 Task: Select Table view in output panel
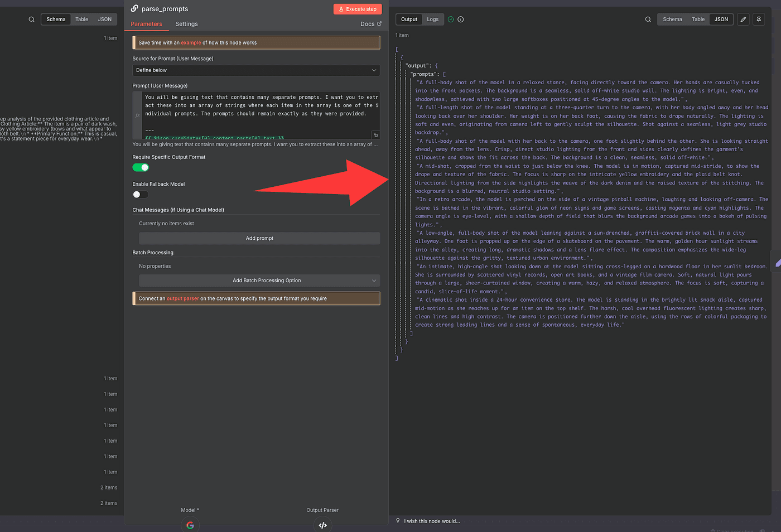tap(698, 20)
